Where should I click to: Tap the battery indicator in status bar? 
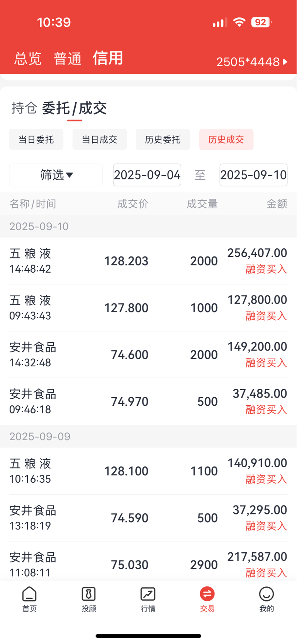point(261,22)
